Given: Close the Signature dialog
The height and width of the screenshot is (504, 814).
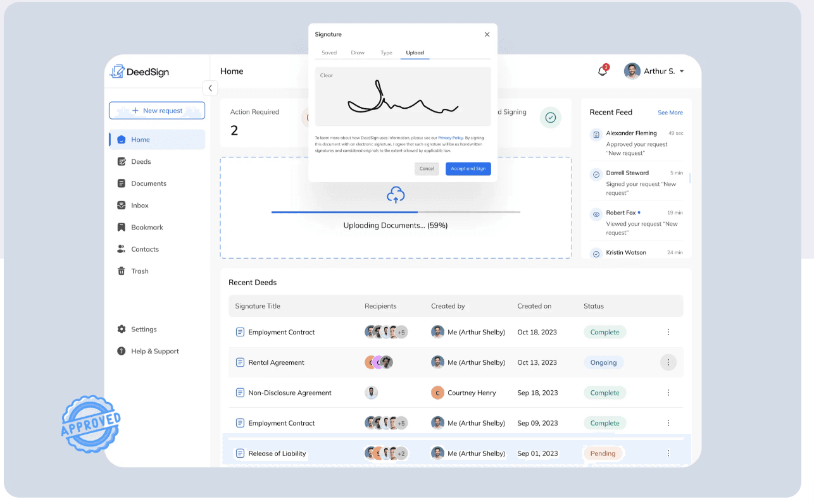Looking at the screenshot, I should (x=487, y=35).
